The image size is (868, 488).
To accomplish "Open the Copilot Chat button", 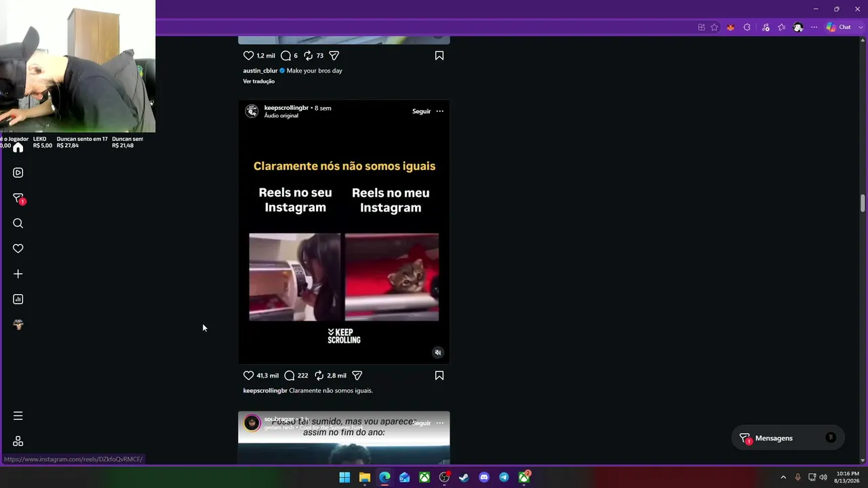I will click(838, 27).
